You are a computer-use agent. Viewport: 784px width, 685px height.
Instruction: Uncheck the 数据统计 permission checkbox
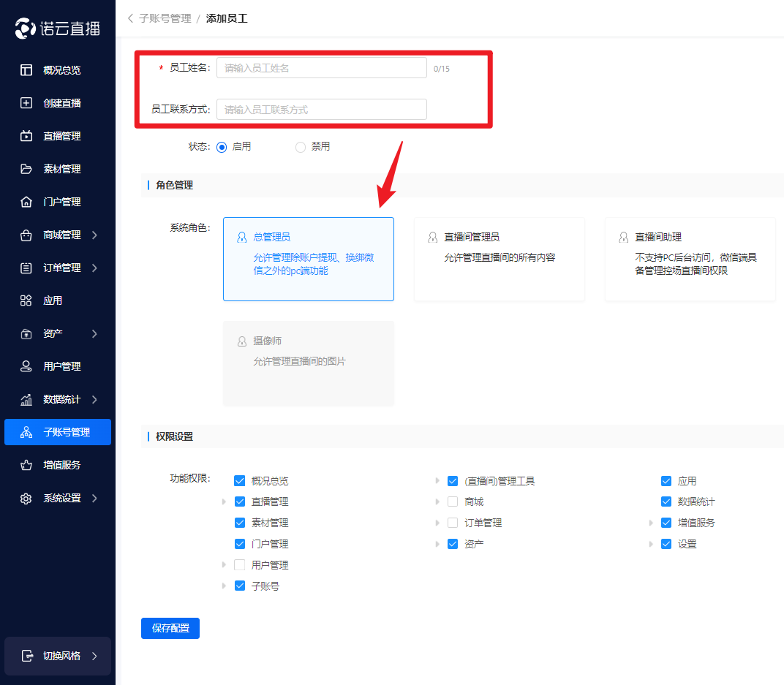(x=666, y=502)
